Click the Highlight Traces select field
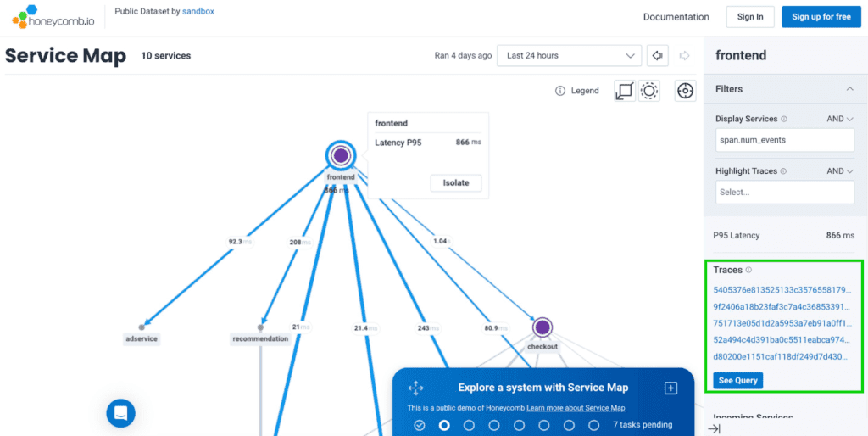Screen dimensions: 868x436 784,193
